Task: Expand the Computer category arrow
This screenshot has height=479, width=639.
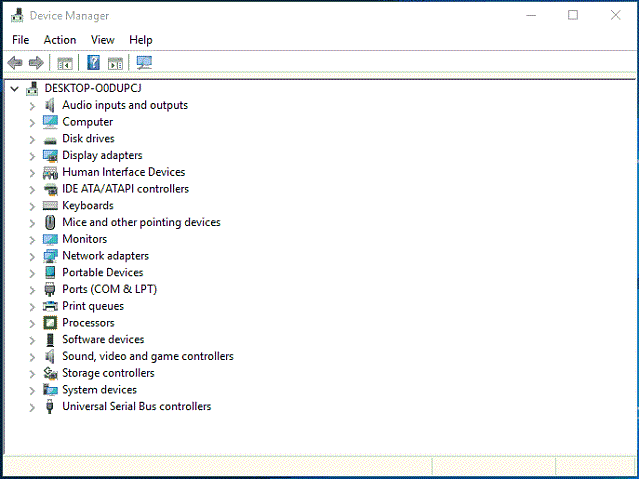Action: tap(32, 123)
